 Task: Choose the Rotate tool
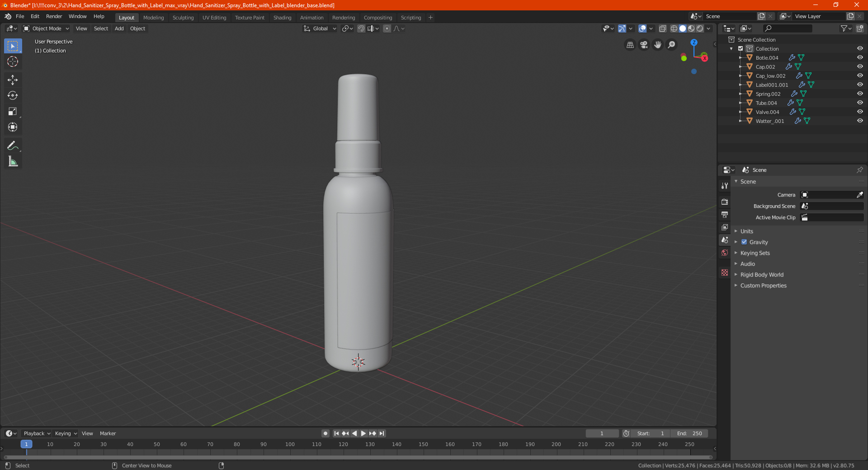tap(13, 96)
